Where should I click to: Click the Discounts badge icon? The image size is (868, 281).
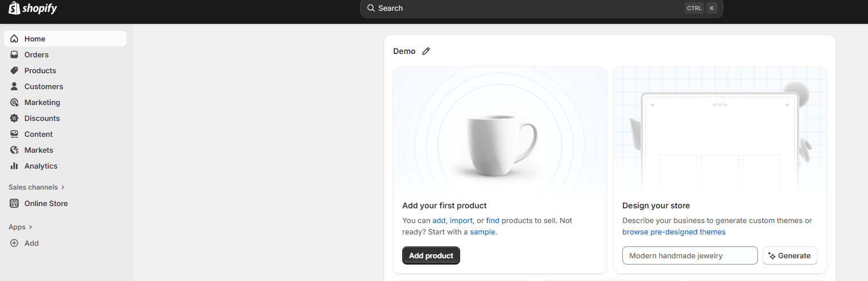[x=14, y=118]
